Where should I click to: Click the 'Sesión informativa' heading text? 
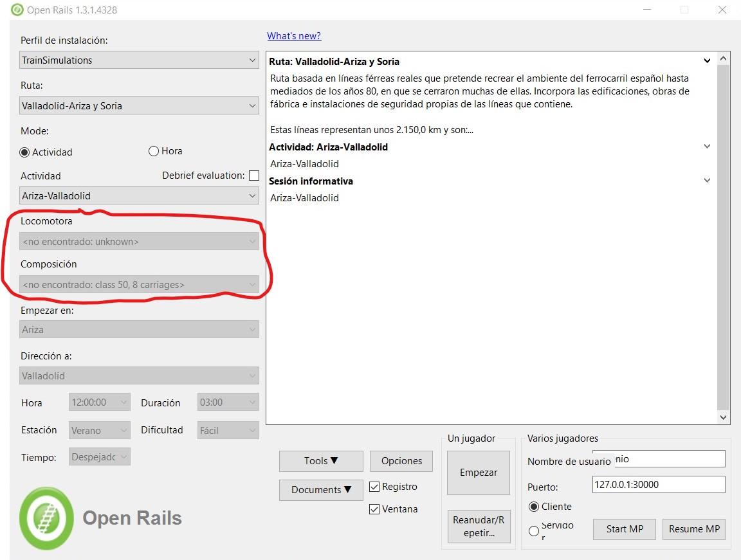coord(311,181)
